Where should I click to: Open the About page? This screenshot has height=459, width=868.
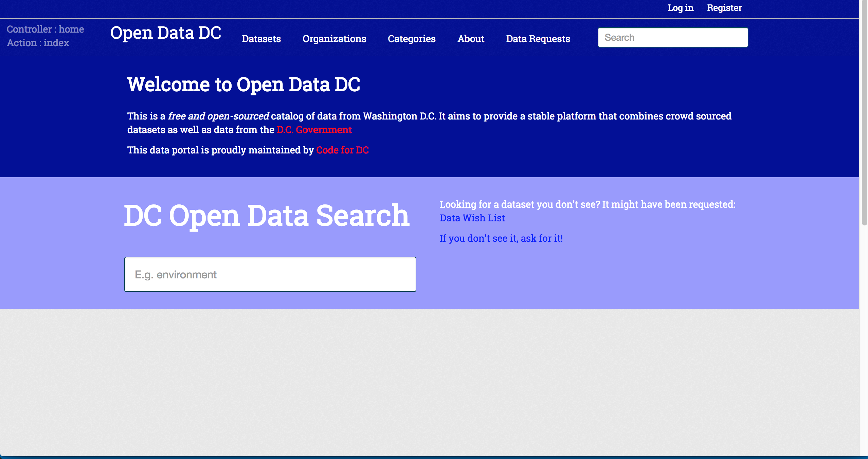tap(471, 39)
